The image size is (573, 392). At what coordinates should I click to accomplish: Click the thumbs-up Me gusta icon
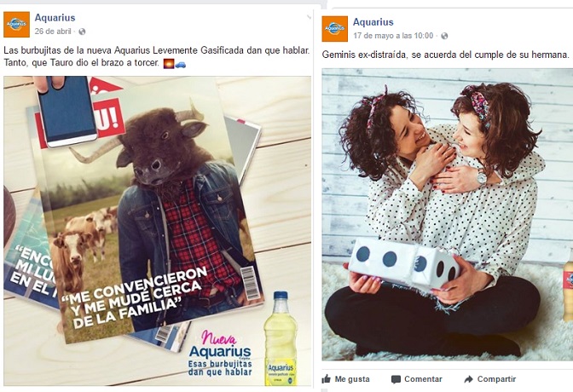327,379
